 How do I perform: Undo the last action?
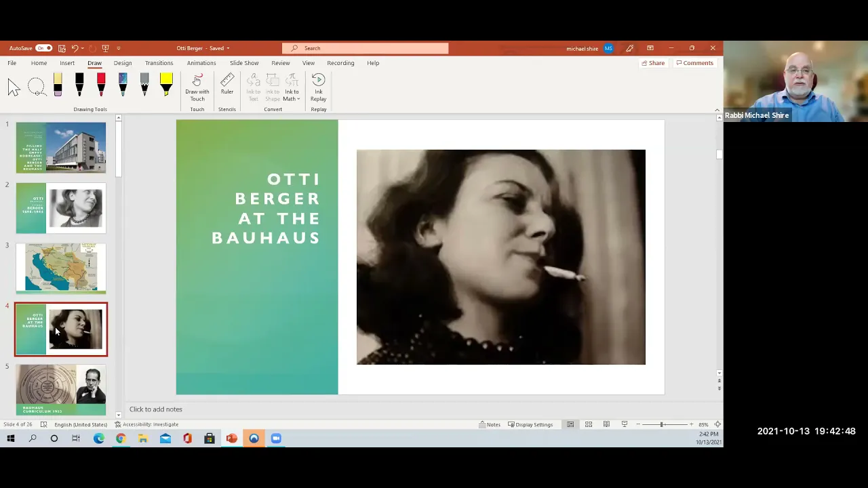coord(75,48)
